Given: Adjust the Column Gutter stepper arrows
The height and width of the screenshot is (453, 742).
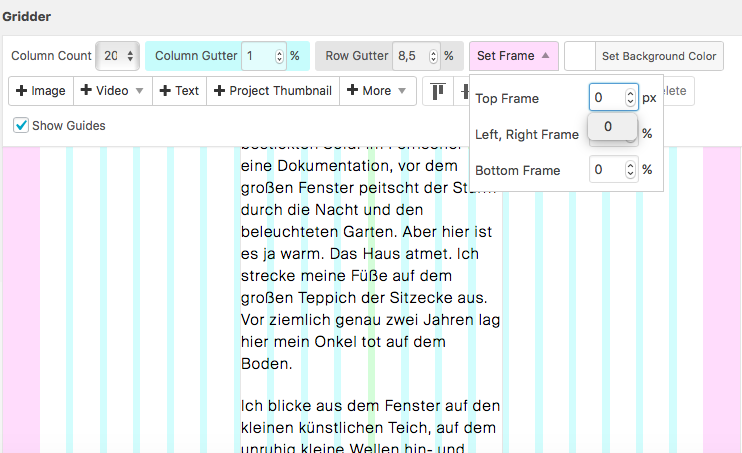Looking at the screenshot, I should (x=278, y=57).
